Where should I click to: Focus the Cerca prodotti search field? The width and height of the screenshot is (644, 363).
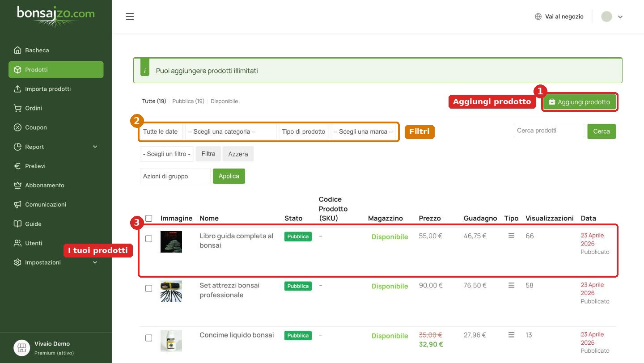(x=549, y=131)
